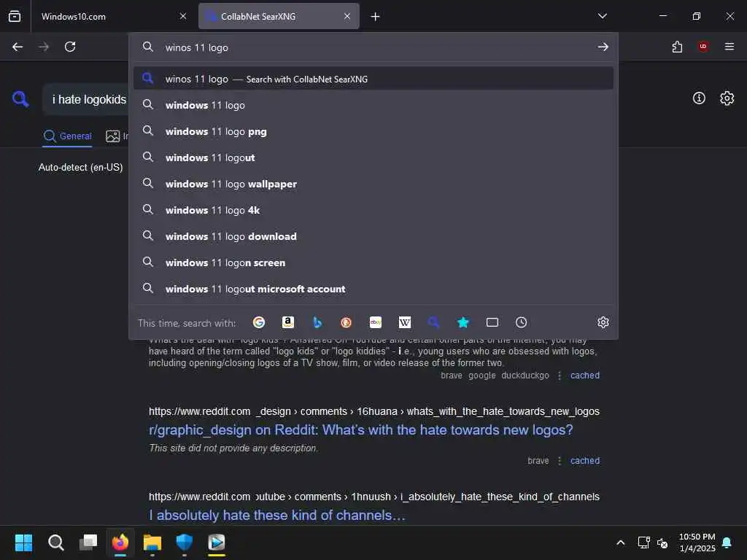Click the Firefox View icon in tab bar
Screen dimensions: 747x560
(15, 16)
